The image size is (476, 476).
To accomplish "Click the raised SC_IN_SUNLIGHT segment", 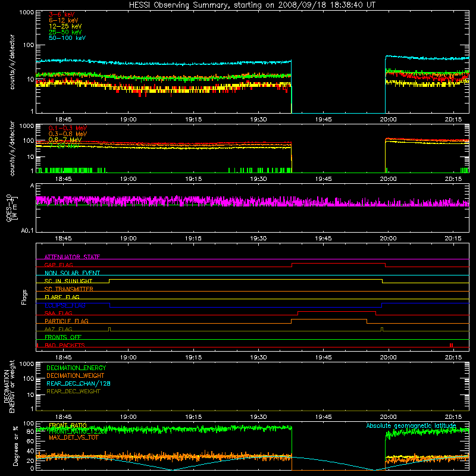I will (246, 279).
